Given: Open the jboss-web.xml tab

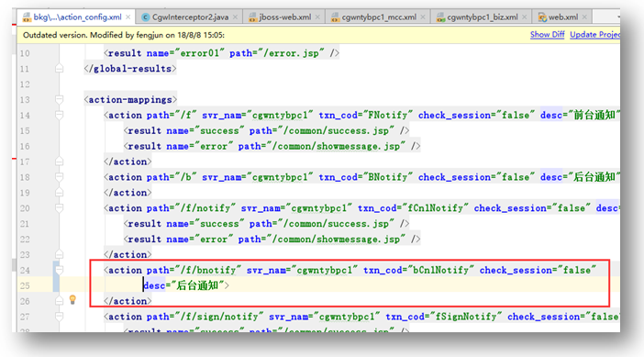Looking at the screenshot, I should 285,17.
